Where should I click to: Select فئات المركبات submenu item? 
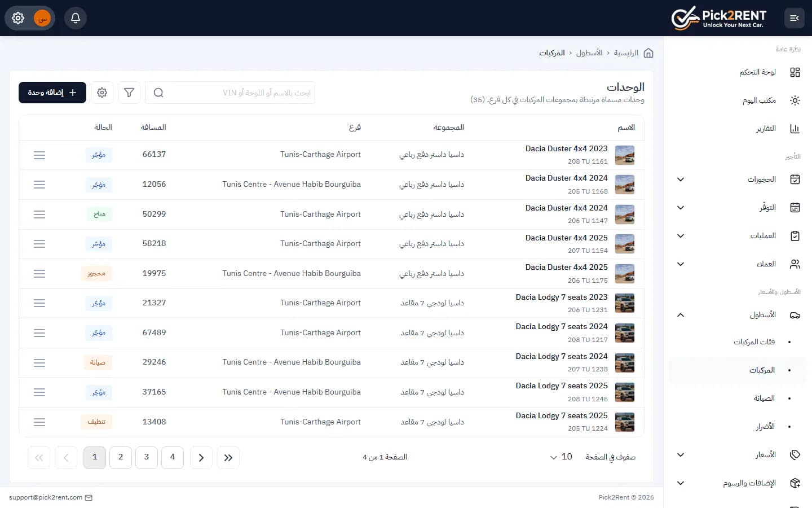pyautogui.click(x=738, y=342)
